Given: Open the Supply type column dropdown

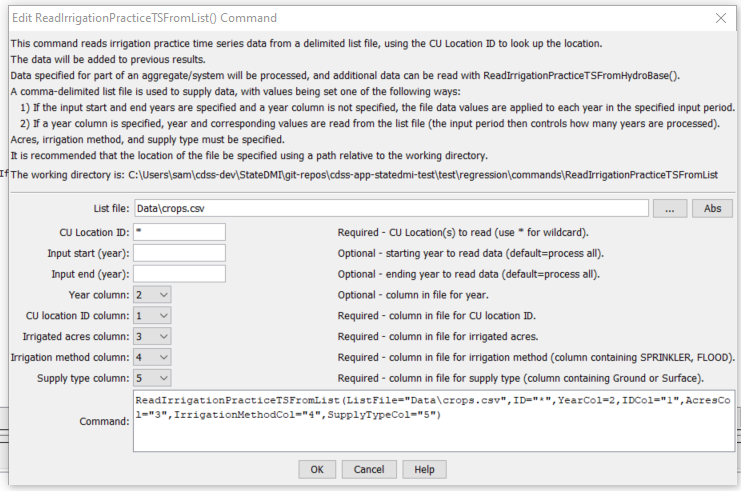Looking at the screenshot, I should coord(152,378).
